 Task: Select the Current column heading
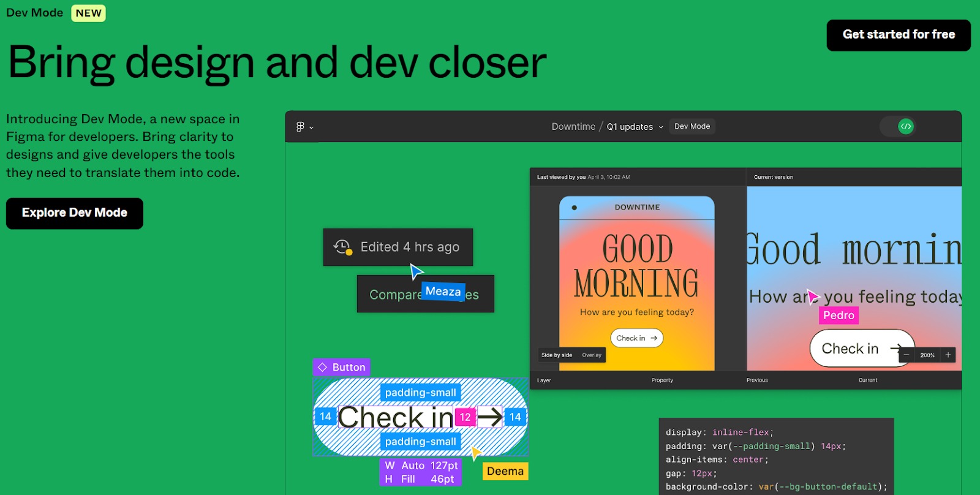coord(868,380)
